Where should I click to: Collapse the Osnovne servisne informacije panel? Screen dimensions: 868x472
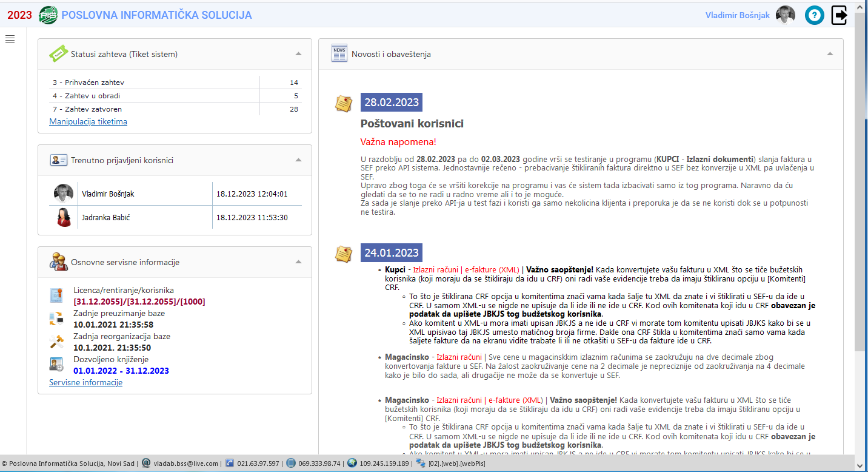tap(298, 262)
